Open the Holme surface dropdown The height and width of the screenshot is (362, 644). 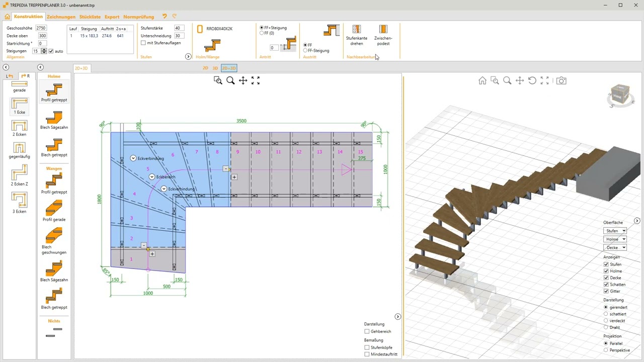615,239
